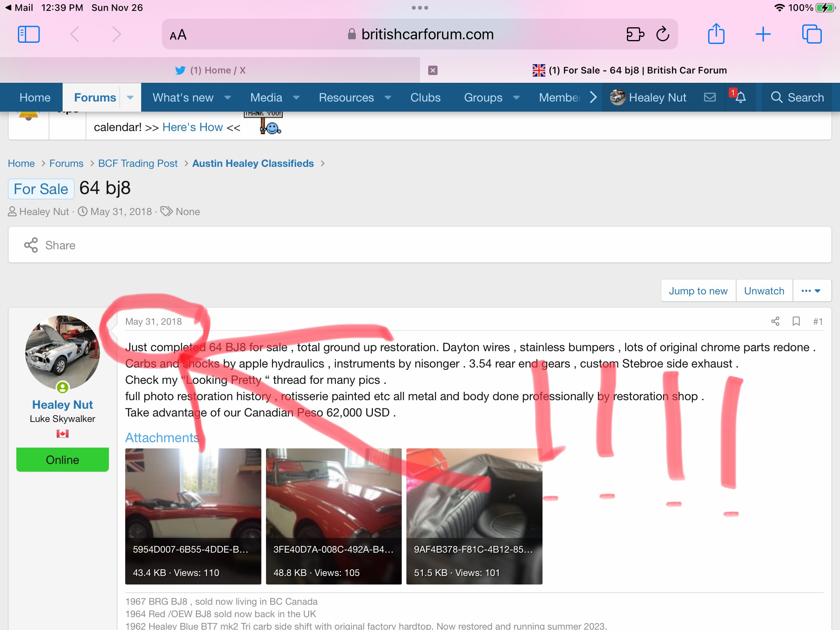Click the Canadian flag icon
840x630 pixels.
point(62,434)
